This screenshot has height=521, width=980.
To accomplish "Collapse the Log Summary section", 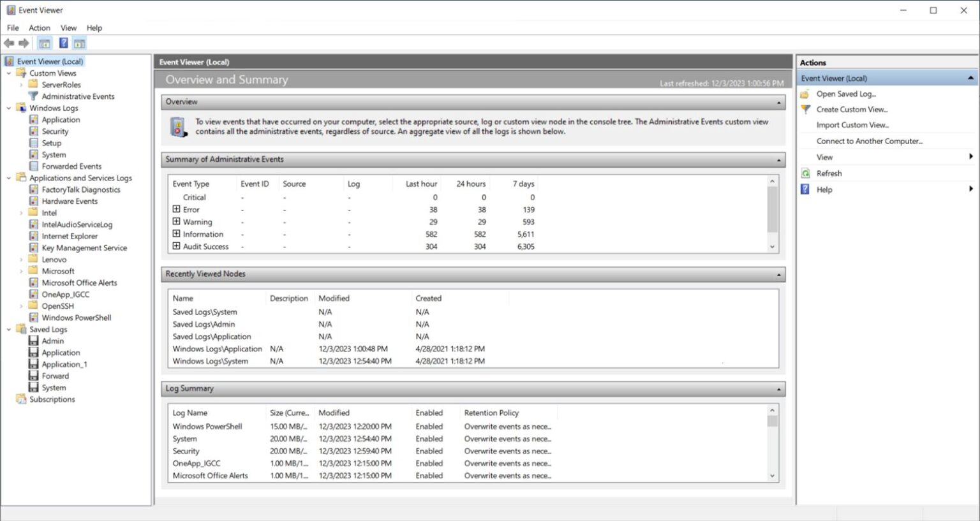I will coord(778,388).
